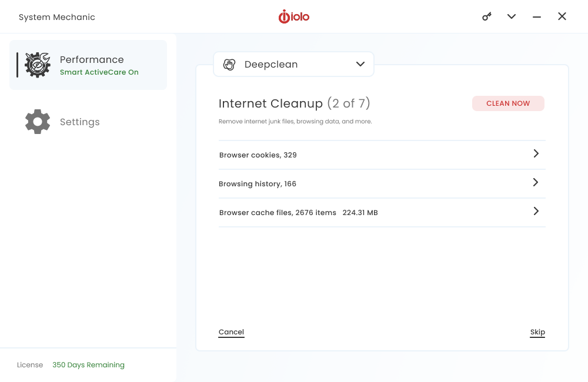The height and width of the screenshot is (382, 588).
Task: Expand Browsing history details arrow
Action: click(536, 182)
